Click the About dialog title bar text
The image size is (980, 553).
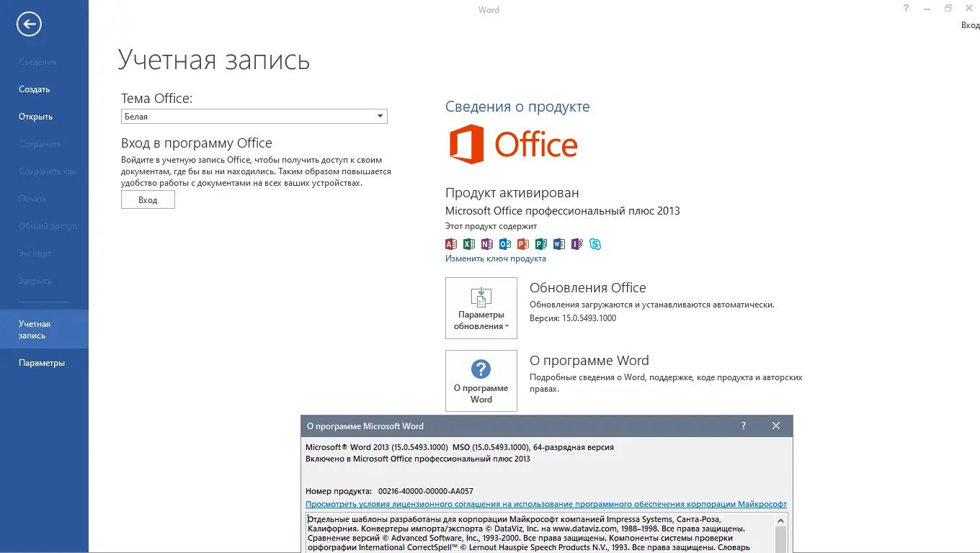[x=365, y=426]
